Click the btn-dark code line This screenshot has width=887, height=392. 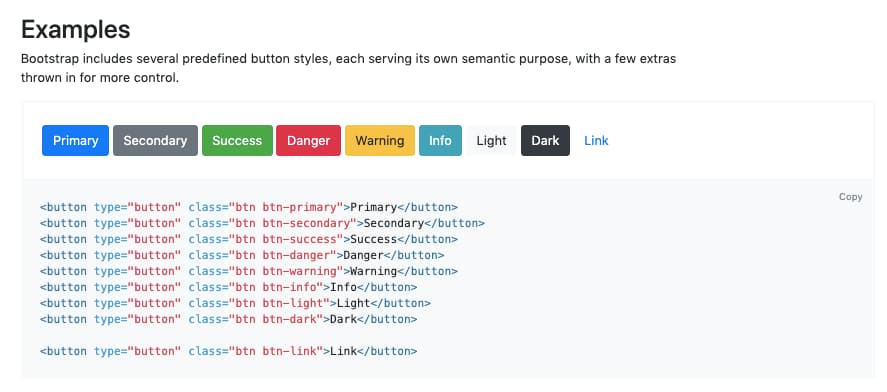pos(229,319)
